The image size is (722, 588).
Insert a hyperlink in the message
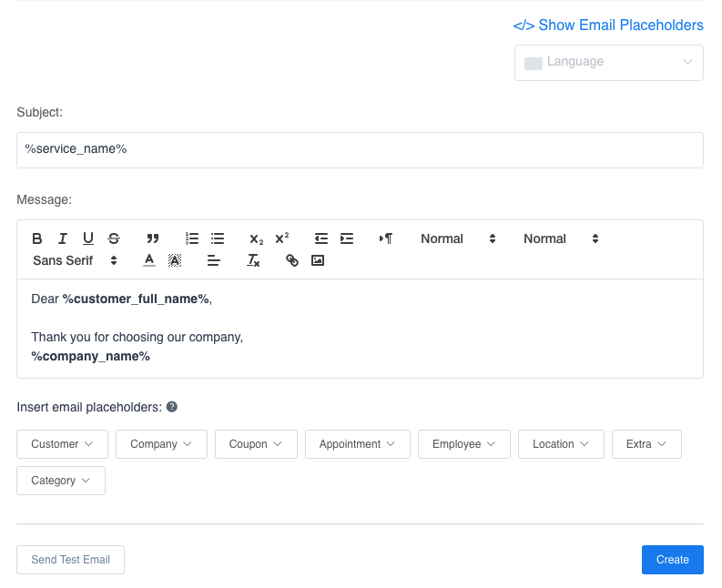pyautogui.click(x=292, y=260)
